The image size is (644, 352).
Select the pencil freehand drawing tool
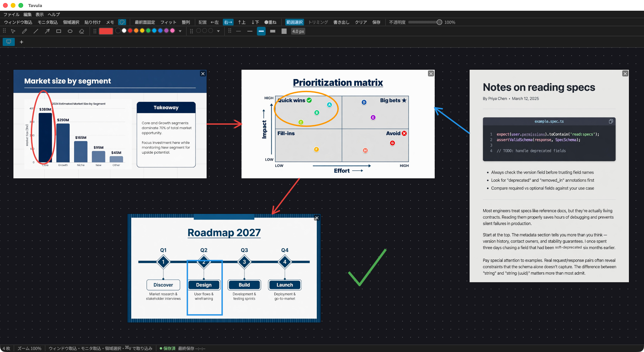[x=24, y=31]
